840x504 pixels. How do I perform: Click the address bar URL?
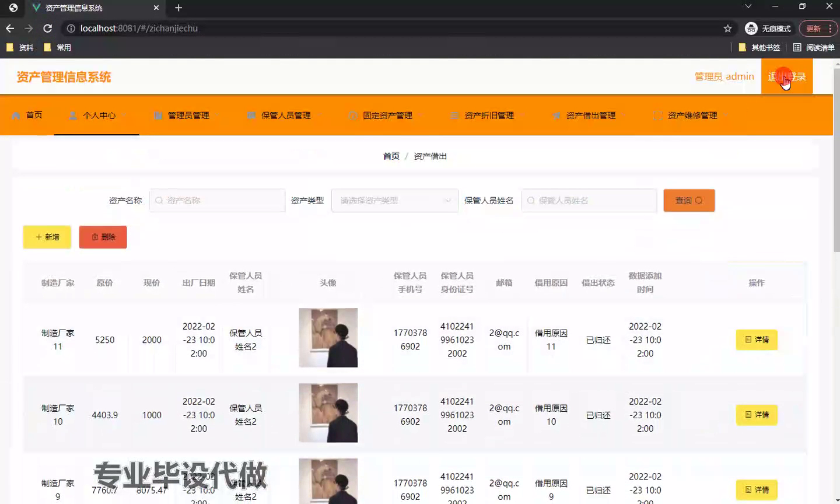[139, 28]
